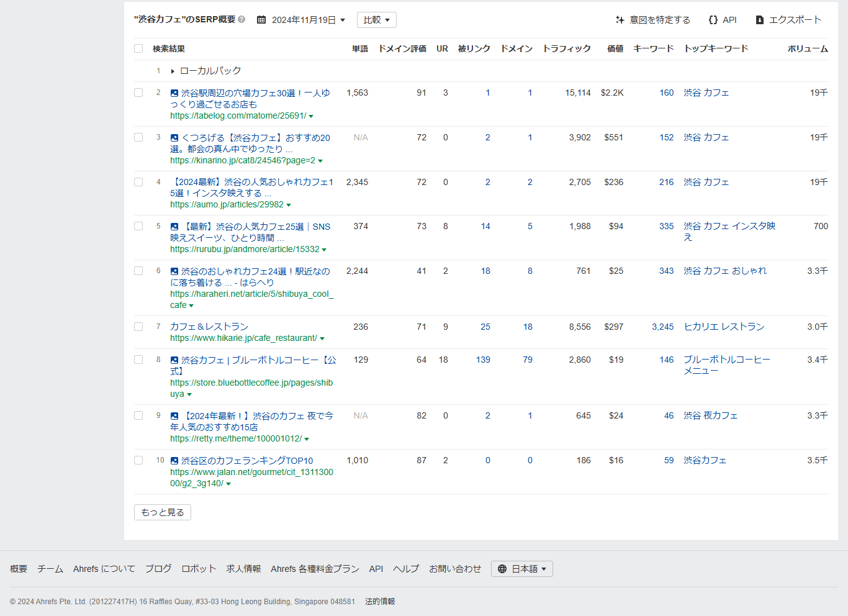The width and height of the screenshot is (848, 616).
Task: Click top keyword ヒカリエ レストラン
Action: (724, 327)
